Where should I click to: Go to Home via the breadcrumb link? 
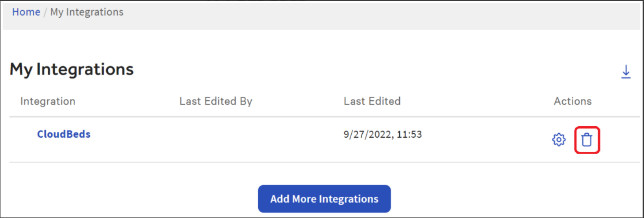click(26, 12)
